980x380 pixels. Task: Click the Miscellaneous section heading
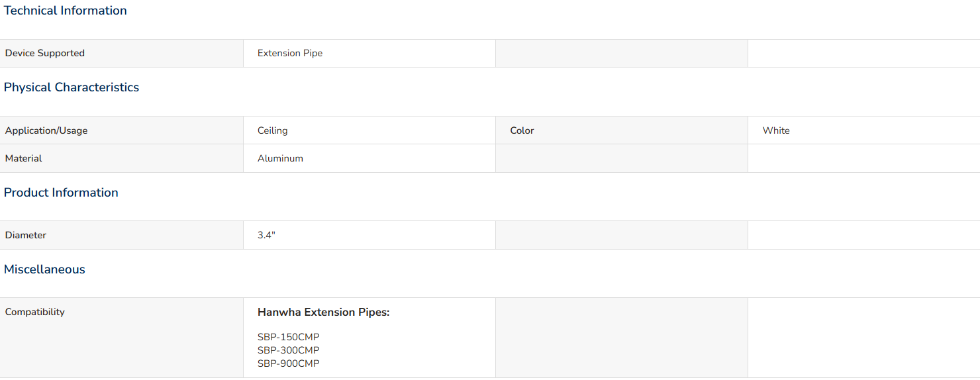pos(44,269)
